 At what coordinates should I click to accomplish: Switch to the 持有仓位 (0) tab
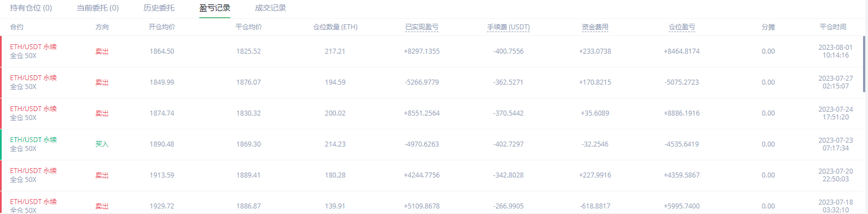coord(31,8)
